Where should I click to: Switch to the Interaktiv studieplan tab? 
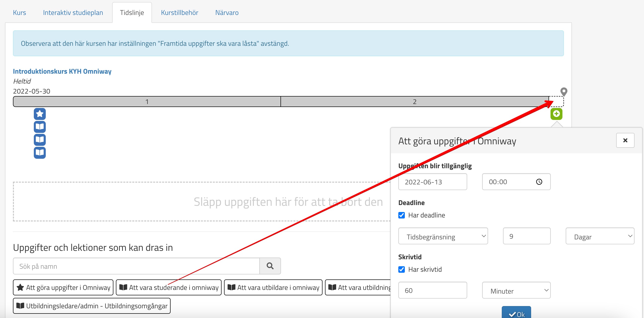coord(73,12)
